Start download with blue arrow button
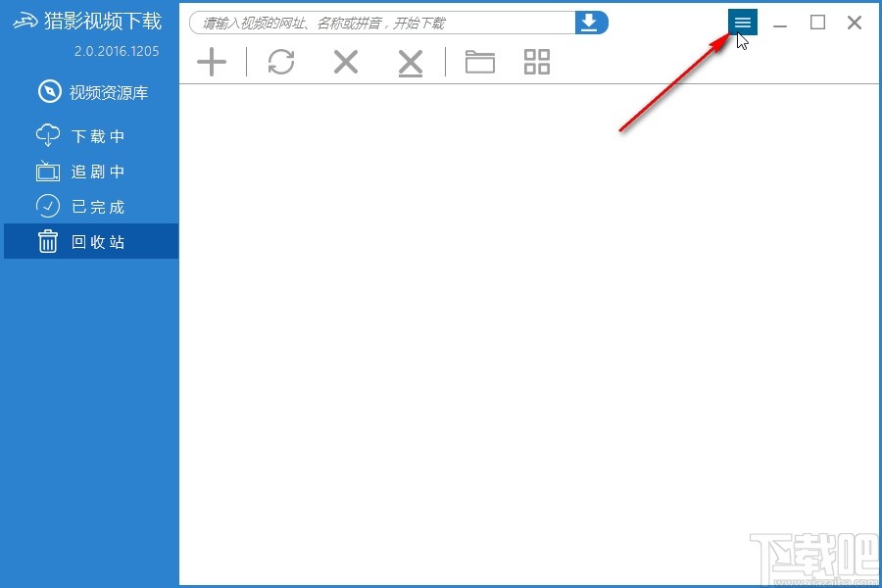Screen dimensions: 882x588 coord(591,24)
